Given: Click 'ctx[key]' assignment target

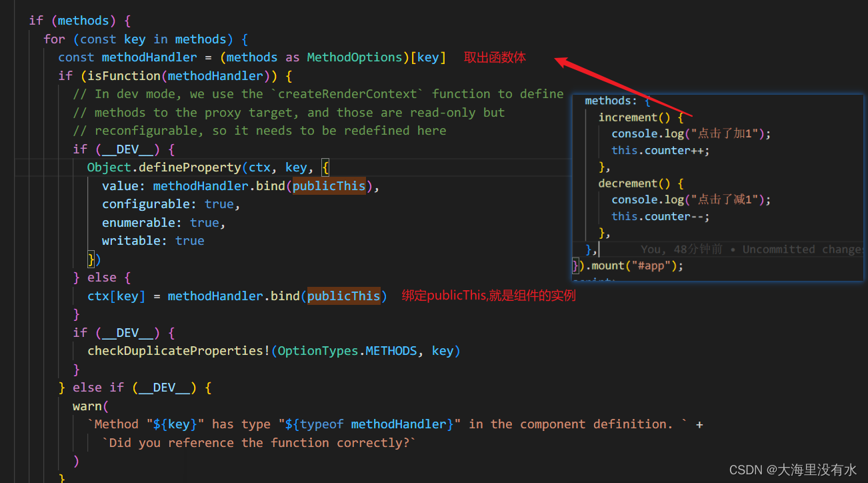Looking at the screenshot, I should [116, 296].
